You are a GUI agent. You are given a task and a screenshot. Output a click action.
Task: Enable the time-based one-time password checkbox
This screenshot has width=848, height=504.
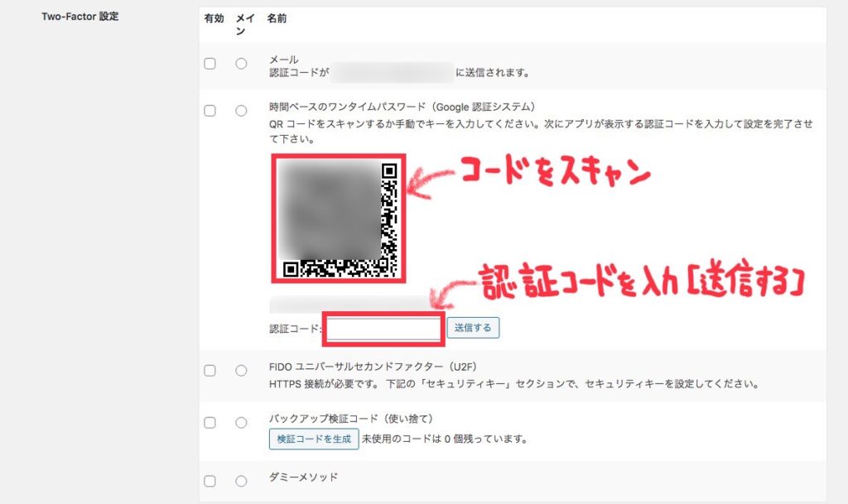[210, 111]
